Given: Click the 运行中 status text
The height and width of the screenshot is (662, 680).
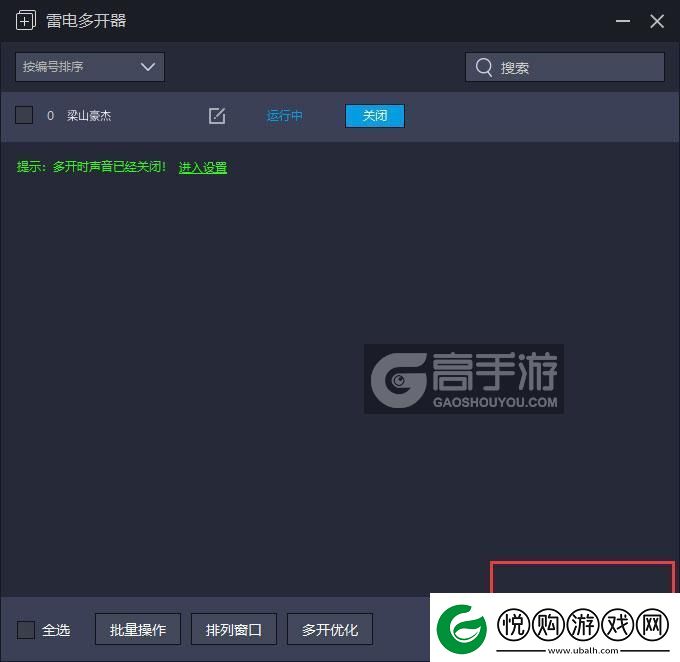Looking at the screenshot, I should click(x=284, y=116).
